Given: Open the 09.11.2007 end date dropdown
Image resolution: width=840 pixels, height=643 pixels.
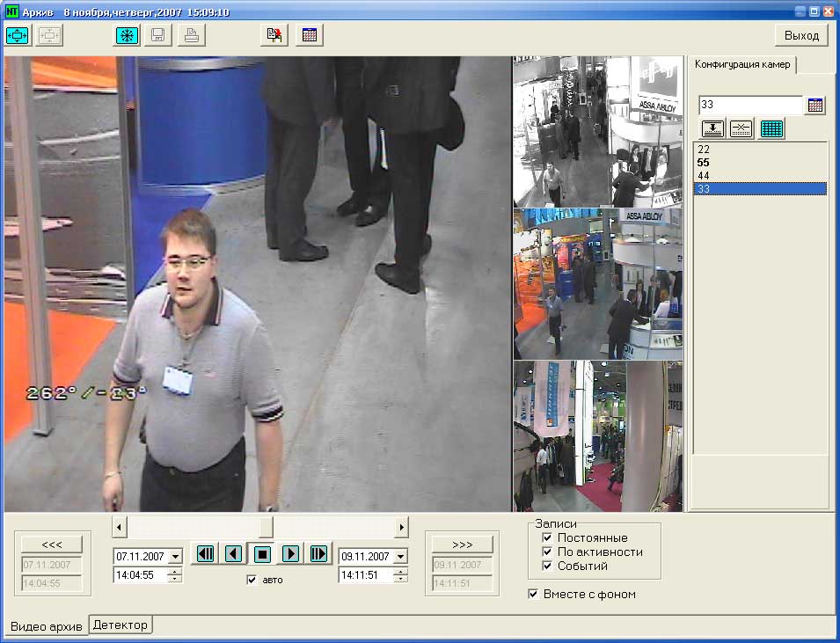Looking at the screenshot, I should [401, 557].
